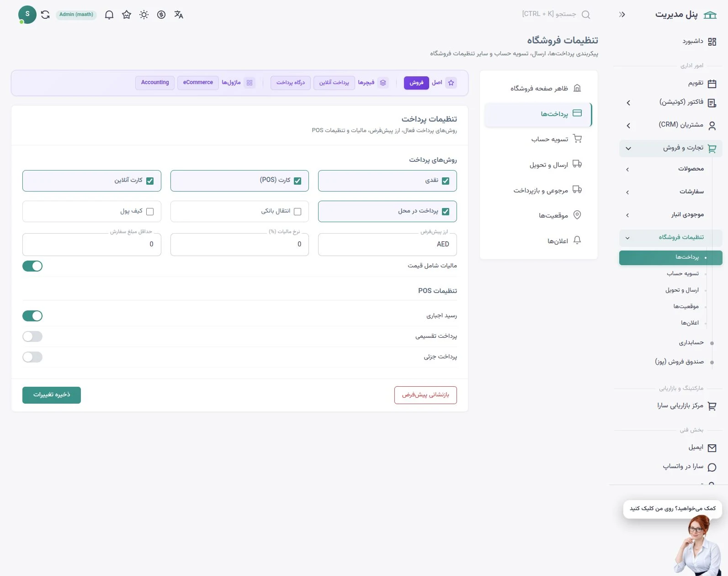Image resolution: width=728 pixels, height=576 pixels.
Task: Click the ارز پیش‌فرض AED field
Action: (388, 245)
